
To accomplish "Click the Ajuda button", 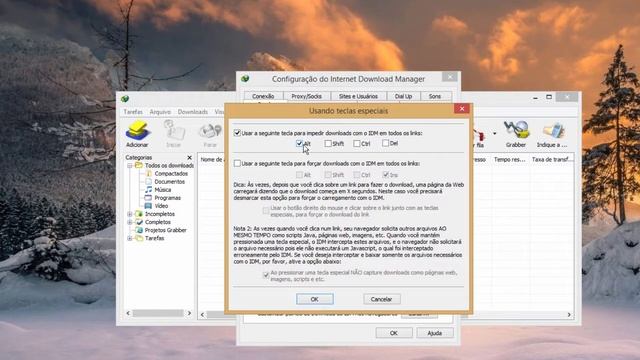I will tap(435, 333).
